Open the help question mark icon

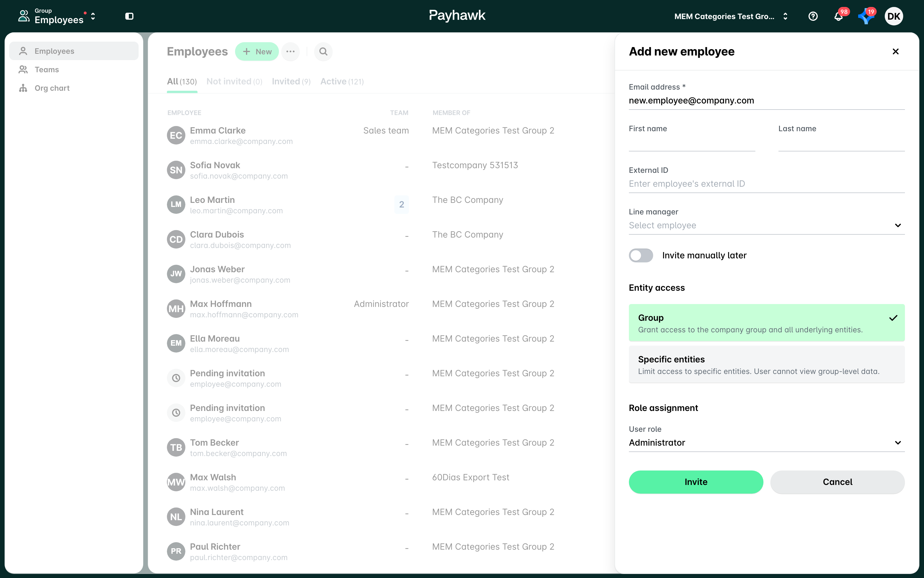coord(813,16)
